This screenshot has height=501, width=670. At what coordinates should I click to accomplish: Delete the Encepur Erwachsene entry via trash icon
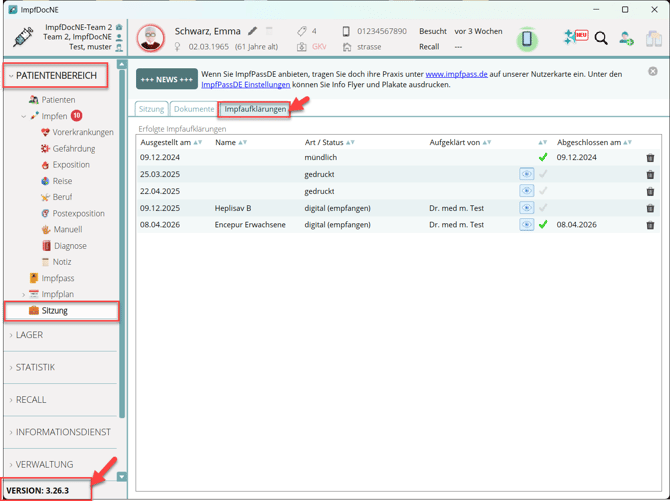click(x=650, y=225)
